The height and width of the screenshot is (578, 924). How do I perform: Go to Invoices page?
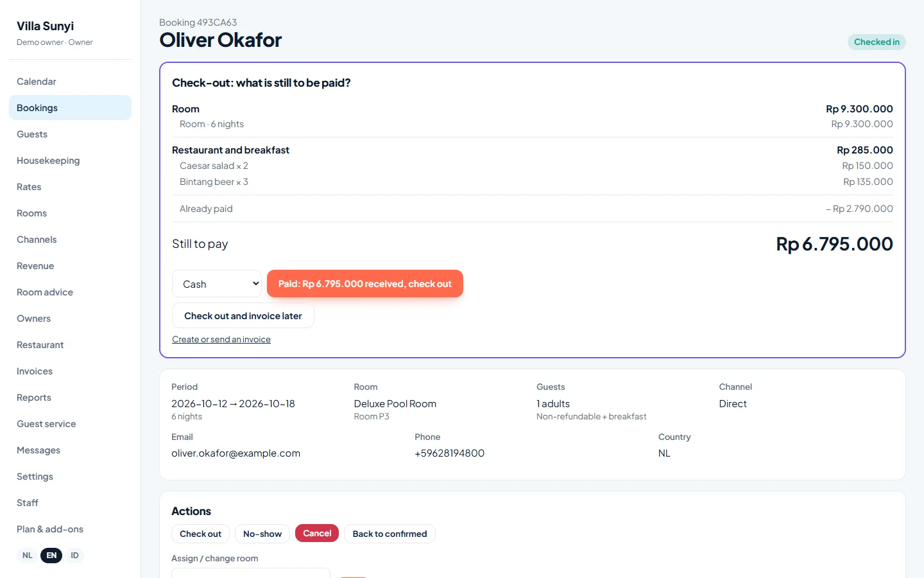(x=70, y=371)
